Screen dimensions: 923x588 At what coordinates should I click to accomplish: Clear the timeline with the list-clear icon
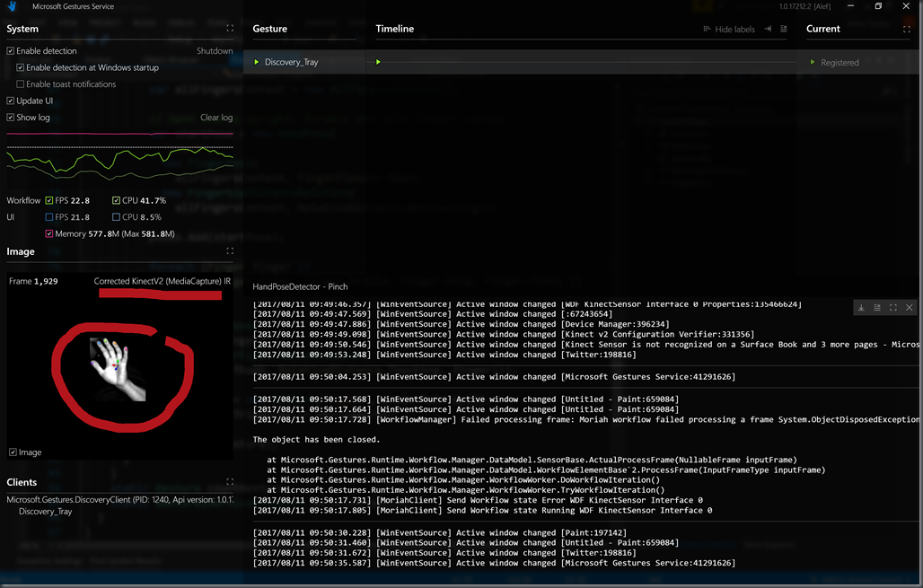click(784, 29)
